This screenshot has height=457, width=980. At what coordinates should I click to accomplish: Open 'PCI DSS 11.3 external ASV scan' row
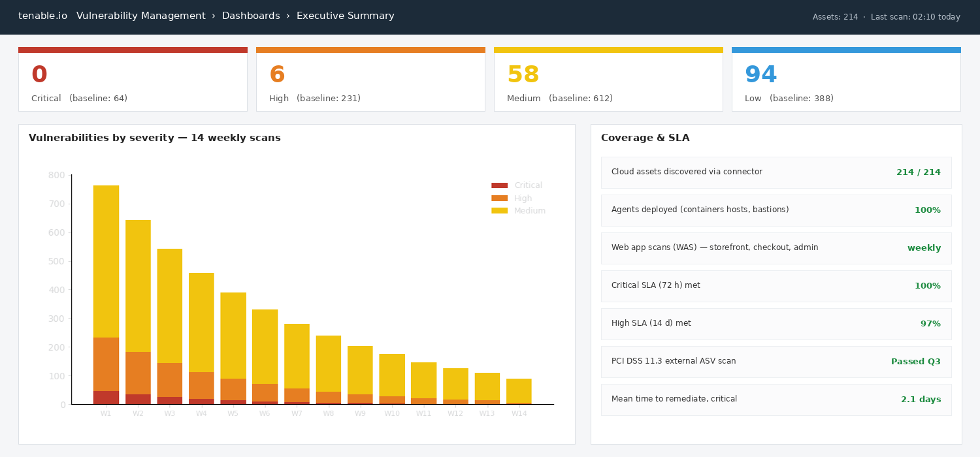(776, 362)
